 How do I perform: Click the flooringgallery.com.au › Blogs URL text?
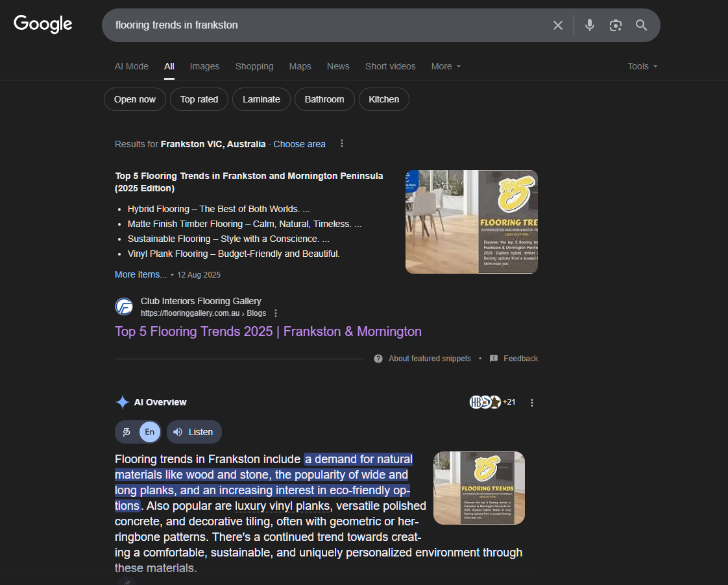pos(203,313)
